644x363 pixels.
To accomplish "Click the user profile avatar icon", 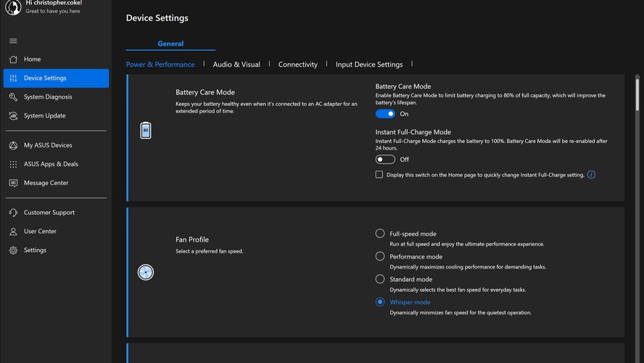I will pyautogui.click(x=12, y=8).
